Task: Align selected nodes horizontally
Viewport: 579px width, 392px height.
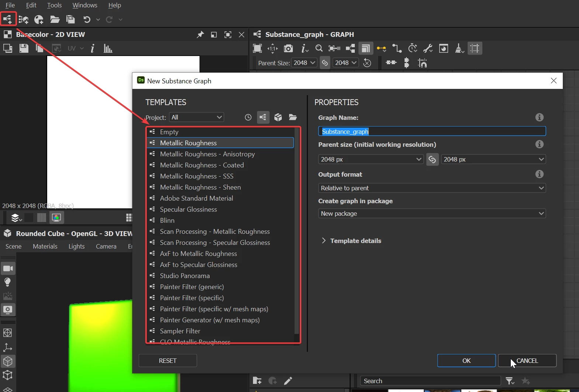Action: [x=391, y=63]
